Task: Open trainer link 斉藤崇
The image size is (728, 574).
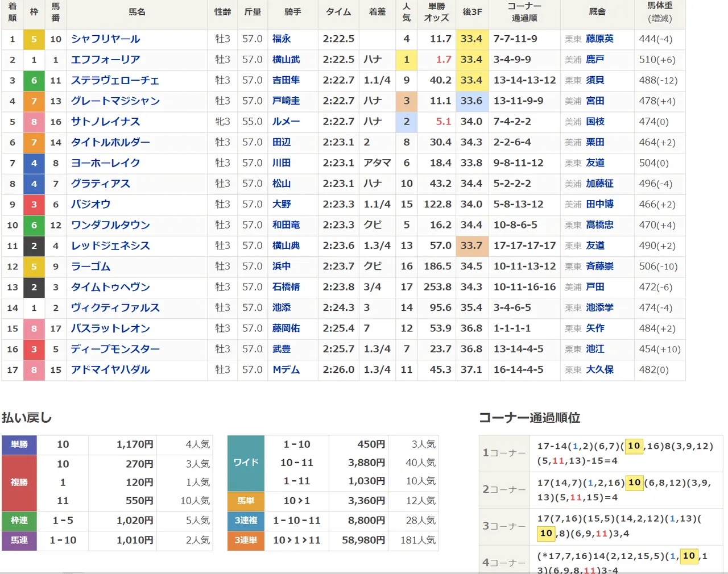Action: [600, 266]
